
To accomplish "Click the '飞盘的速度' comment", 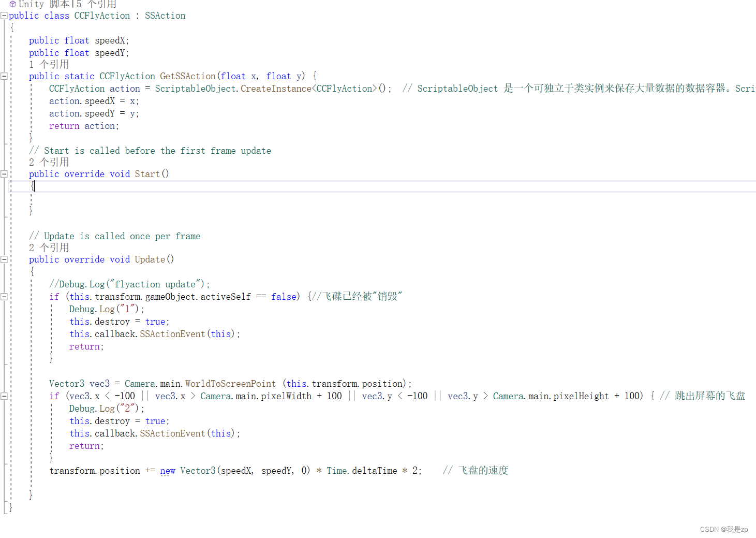I will [476, 471].
